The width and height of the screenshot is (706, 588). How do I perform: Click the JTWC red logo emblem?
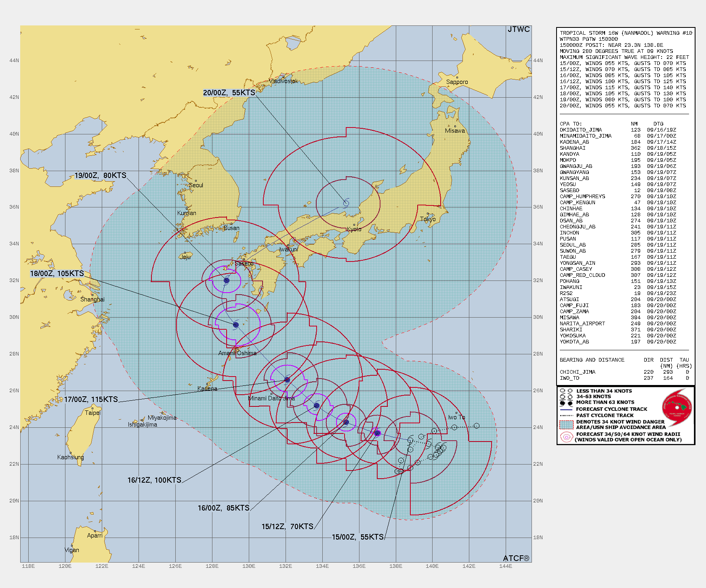pyautogui.click(x=677, y=408)
